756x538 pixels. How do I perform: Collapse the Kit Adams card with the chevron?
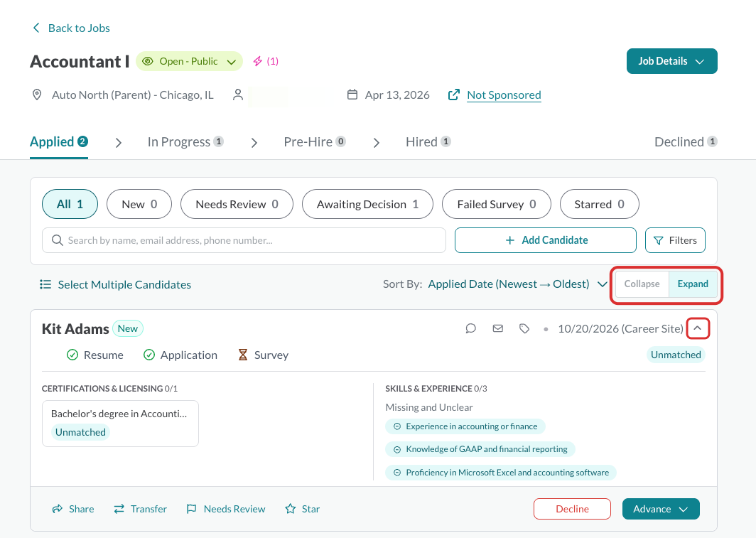coord(698,328)
